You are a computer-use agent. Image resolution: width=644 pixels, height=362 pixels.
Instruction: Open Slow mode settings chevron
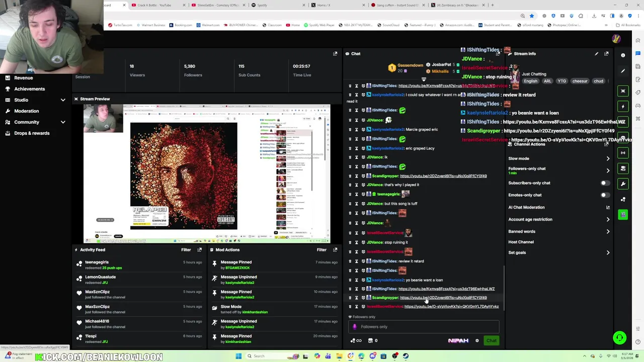pyautogui.click(x=608, y=159)
